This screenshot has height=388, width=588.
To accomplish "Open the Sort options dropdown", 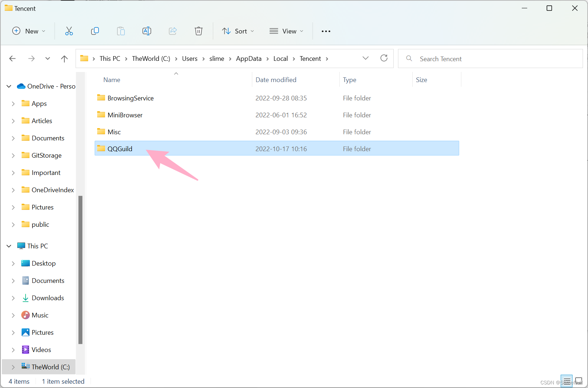I will coord(238,31).
